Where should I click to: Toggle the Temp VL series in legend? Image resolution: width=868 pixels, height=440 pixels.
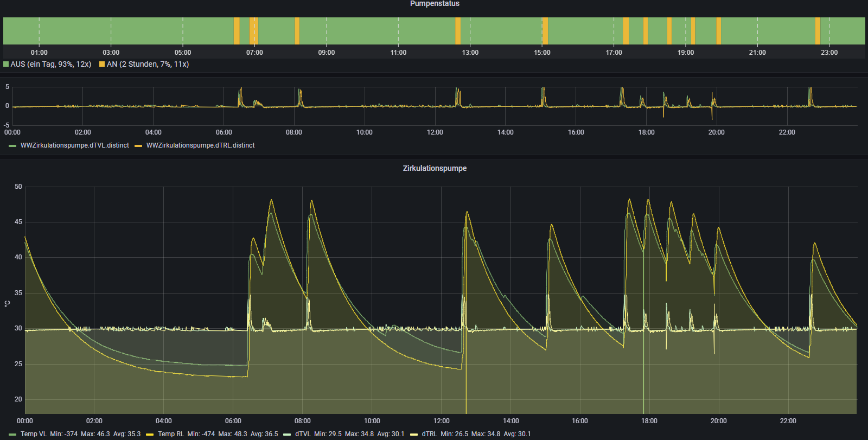[34, 434]
